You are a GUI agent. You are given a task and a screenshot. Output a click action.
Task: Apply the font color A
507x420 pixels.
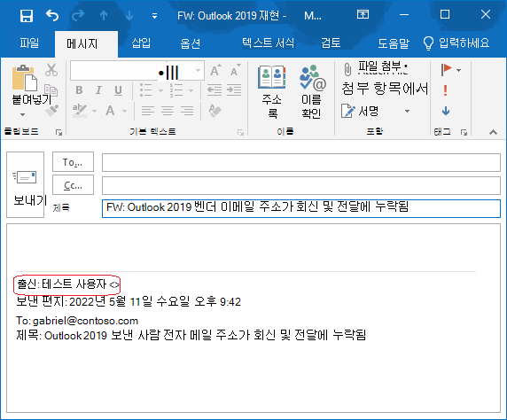coord(110,111)
